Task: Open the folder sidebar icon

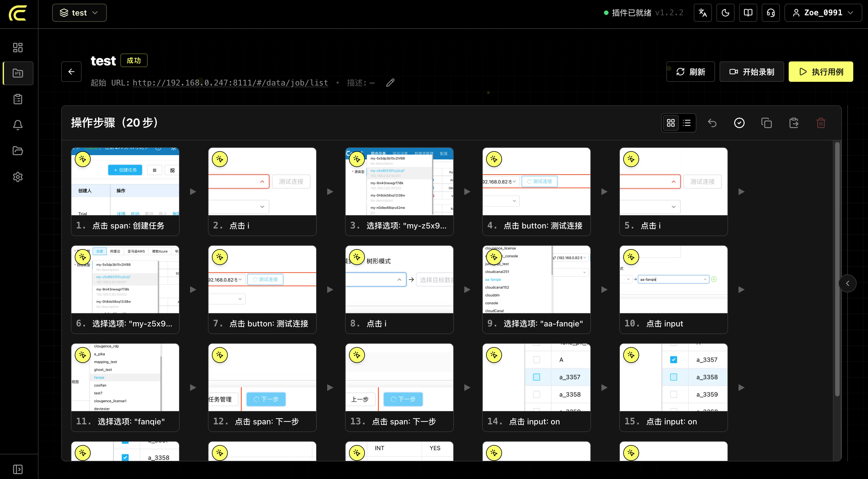Action: [18, 150]
